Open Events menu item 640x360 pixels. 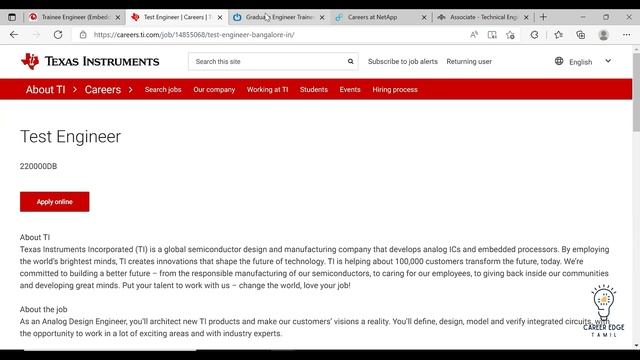click(350, 89)
